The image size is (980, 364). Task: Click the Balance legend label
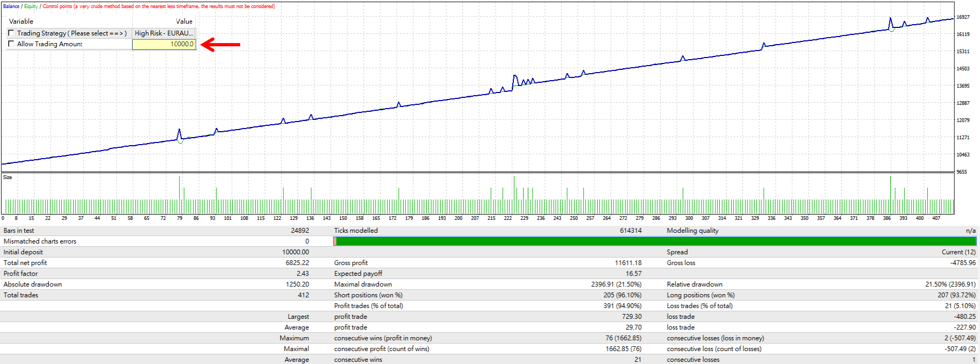pos(11,6)
